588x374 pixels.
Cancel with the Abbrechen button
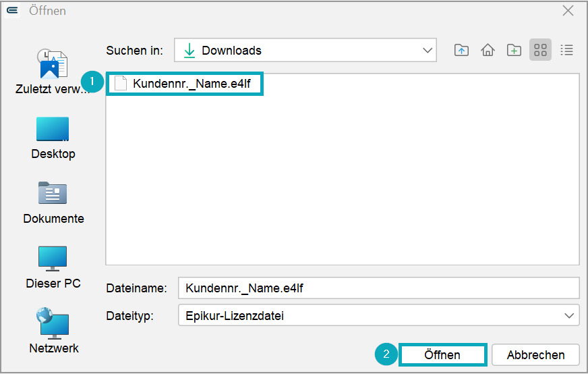pos(535,355)
